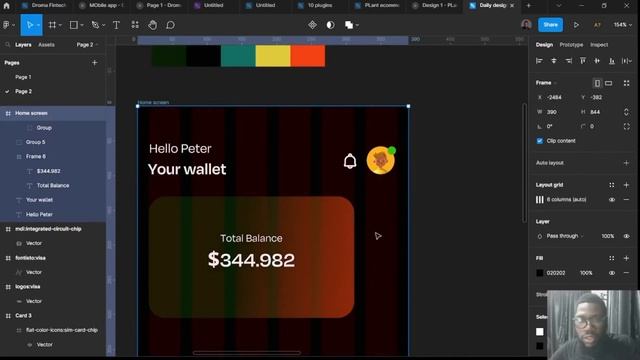Image resolution: width=640 pixels, height=360 pixels.
Task: Click the 020202 fill color swatch
Action: [540, 273]
